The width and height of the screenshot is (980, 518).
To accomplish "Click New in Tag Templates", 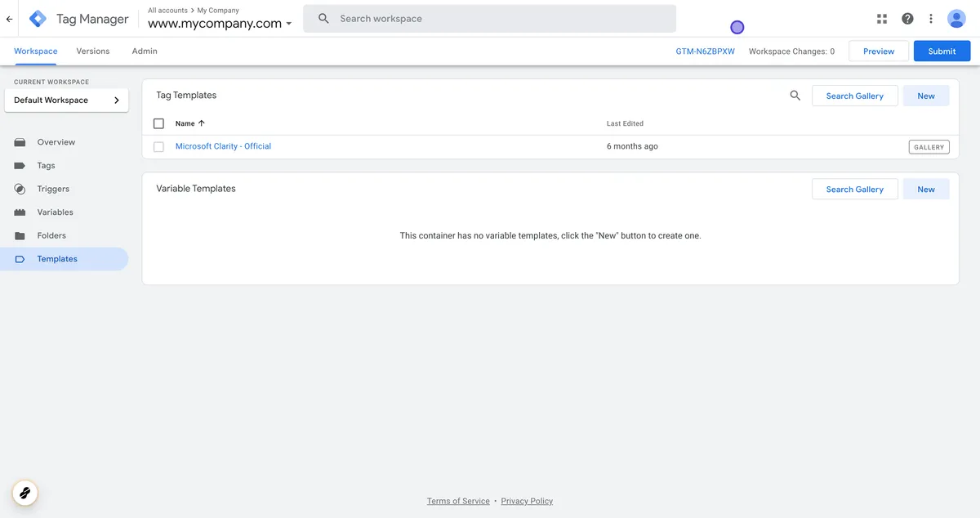I will pos(926,96).
